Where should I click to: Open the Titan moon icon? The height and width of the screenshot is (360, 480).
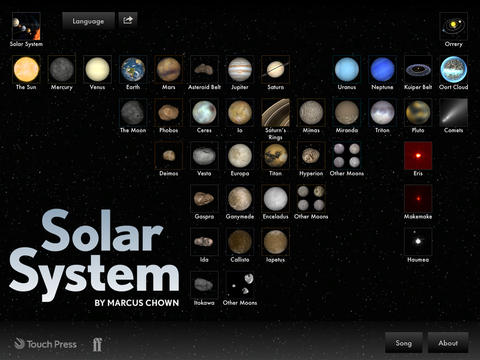(x=275, y=155)
